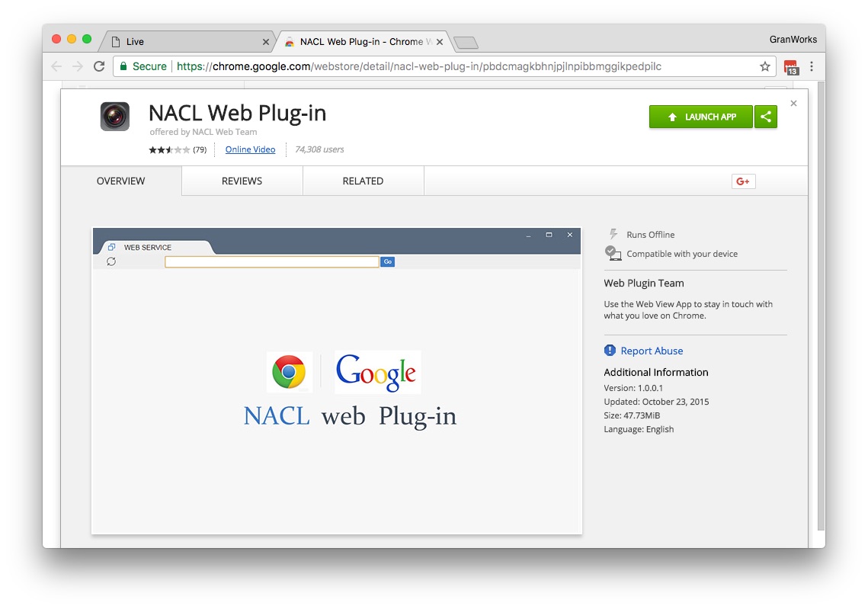This screenshot has height=609, width=868.
Task: Click 'Updated: October 23, 2015' text
Action: [x=657, y=402]
